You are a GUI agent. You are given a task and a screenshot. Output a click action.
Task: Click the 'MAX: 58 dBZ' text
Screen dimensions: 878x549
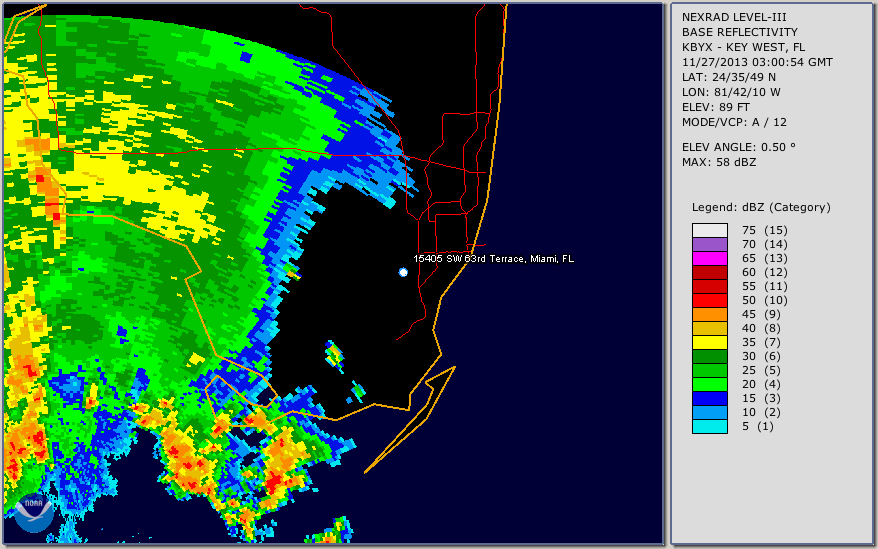719,162
